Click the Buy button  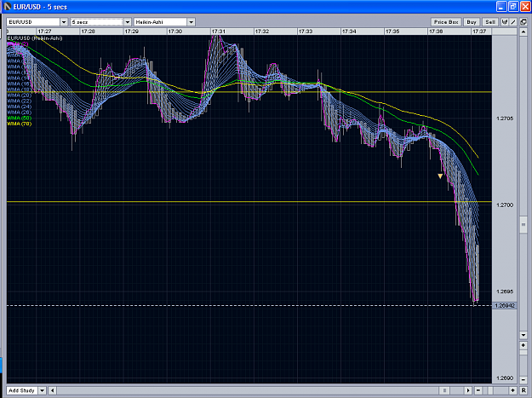[x=472, y=22]
